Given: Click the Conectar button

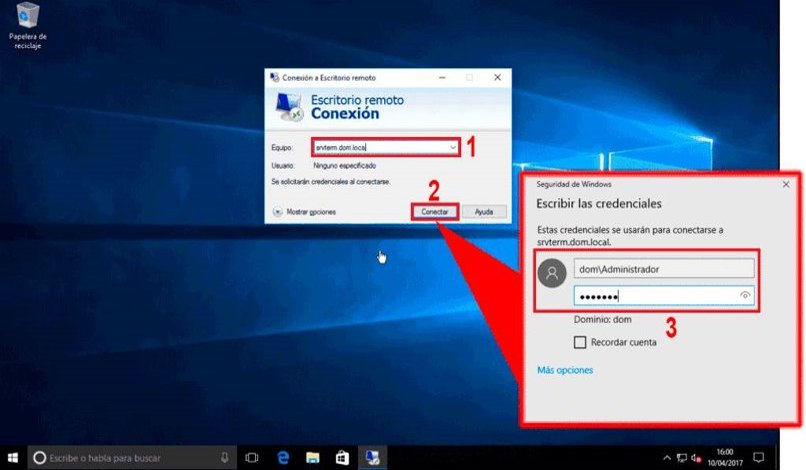Looking at the screenshot, I should (435, 212).
